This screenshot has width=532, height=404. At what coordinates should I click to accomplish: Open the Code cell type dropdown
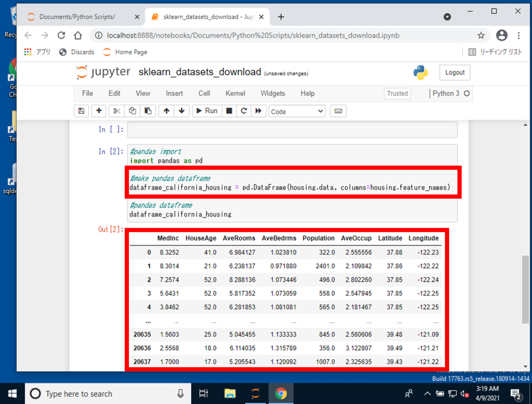click(x=297, y=112)
